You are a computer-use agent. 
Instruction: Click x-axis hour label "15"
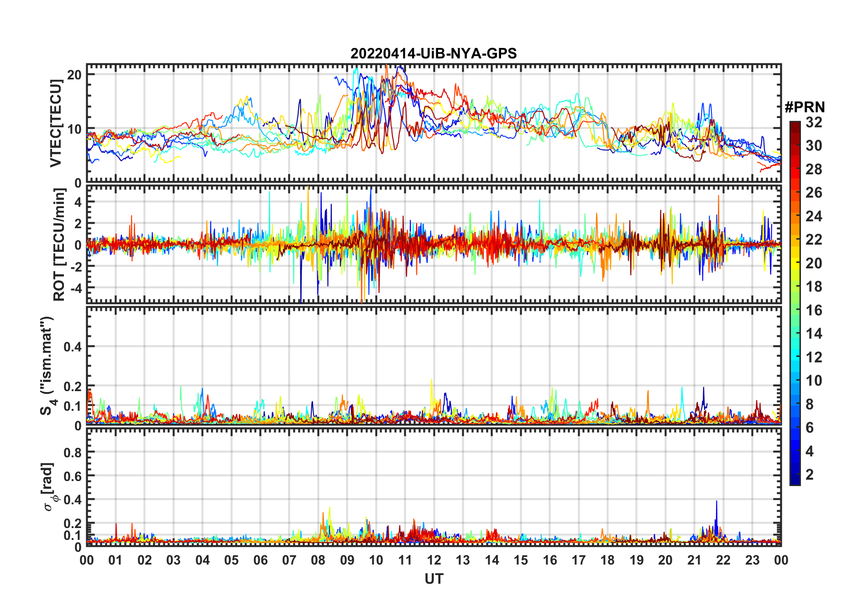click(521, 560)
